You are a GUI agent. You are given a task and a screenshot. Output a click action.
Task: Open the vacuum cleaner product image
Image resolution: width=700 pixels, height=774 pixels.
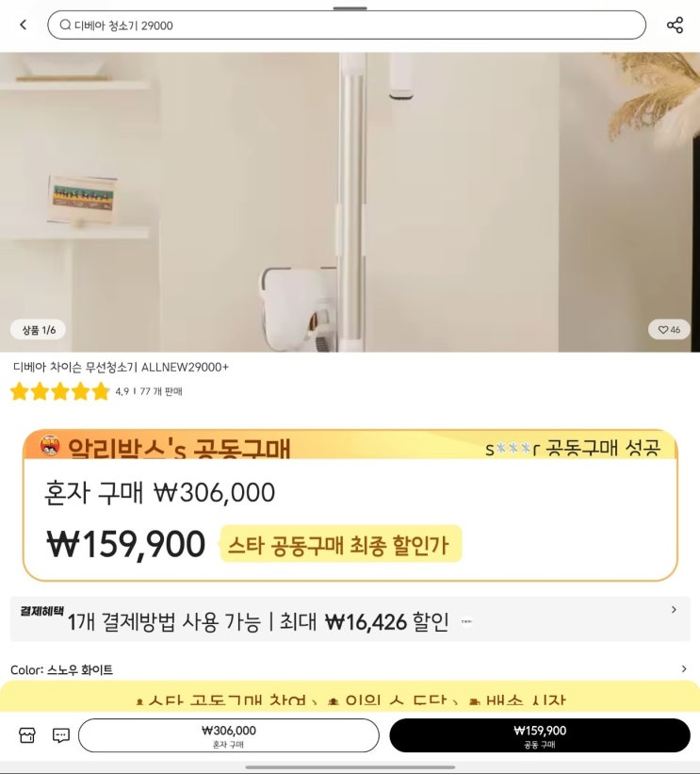pos(350,202)
